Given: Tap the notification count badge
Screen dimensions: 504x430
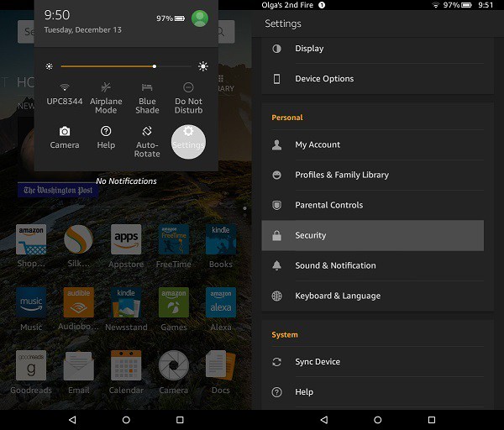Looking at the screenshot, I should (x=322, y=5).
